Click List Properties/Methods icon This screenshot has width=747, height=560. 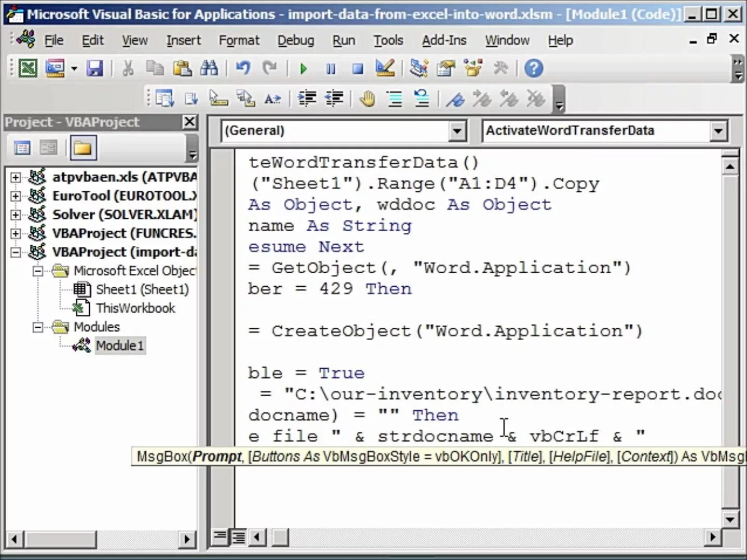point(164,99)
